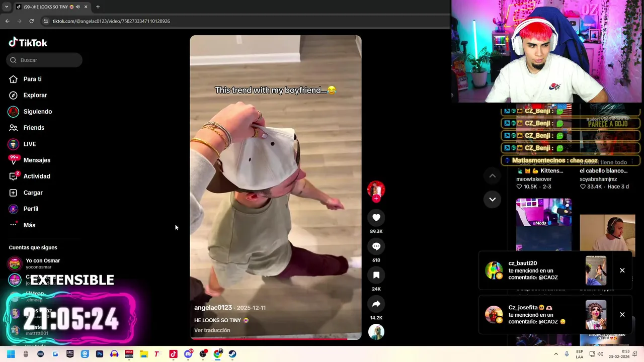Click the address bar URL
644x362 pixels.
pyautogui.click(x=111, y=21)
